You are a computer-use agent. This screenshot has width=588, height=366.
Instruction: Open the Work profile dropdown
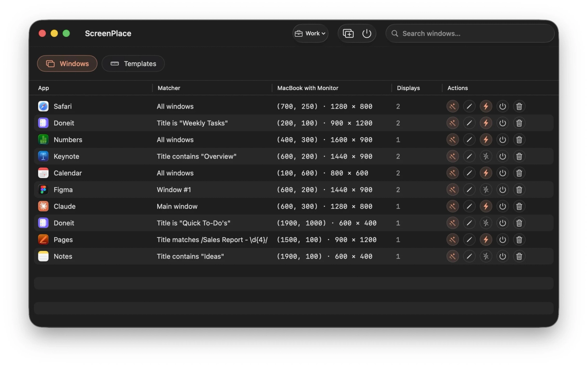pos(310,33)
